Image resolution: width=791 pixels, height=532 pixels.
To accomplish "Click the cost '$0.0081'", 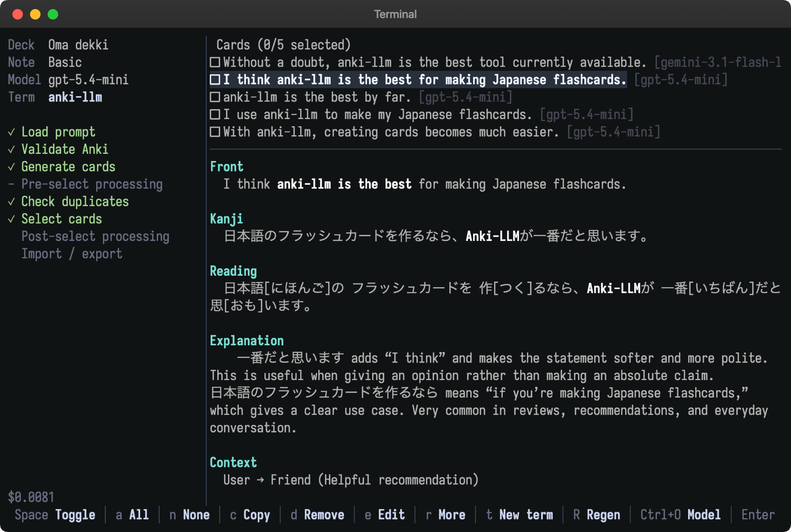I will pos(31,497).
